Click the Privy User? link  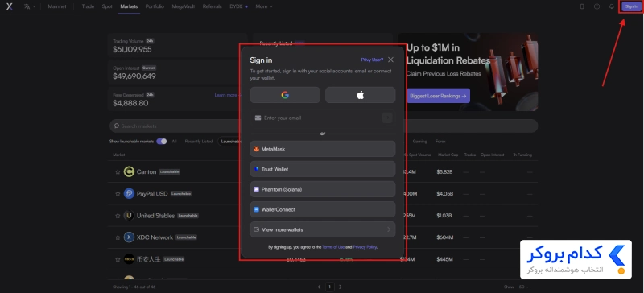click(372, 60)
